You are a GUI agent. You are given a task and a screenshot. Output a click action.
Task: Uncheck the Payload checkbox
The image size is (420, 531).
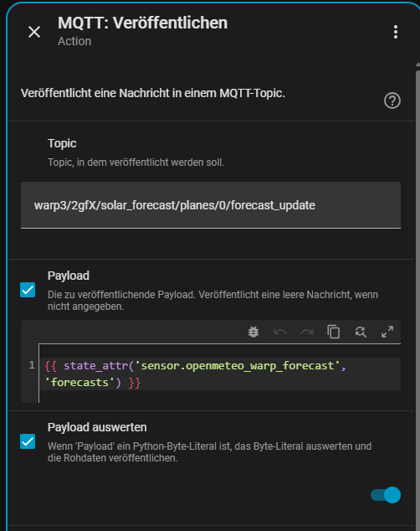(28, 290)
